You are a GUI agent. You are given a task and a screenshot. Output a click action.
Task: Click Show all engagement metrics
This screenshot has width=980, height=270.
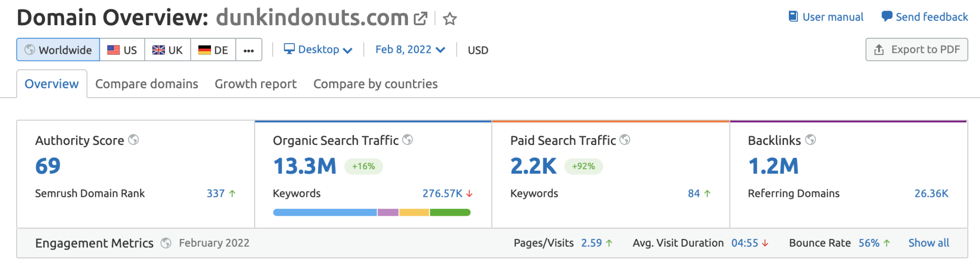929,243
